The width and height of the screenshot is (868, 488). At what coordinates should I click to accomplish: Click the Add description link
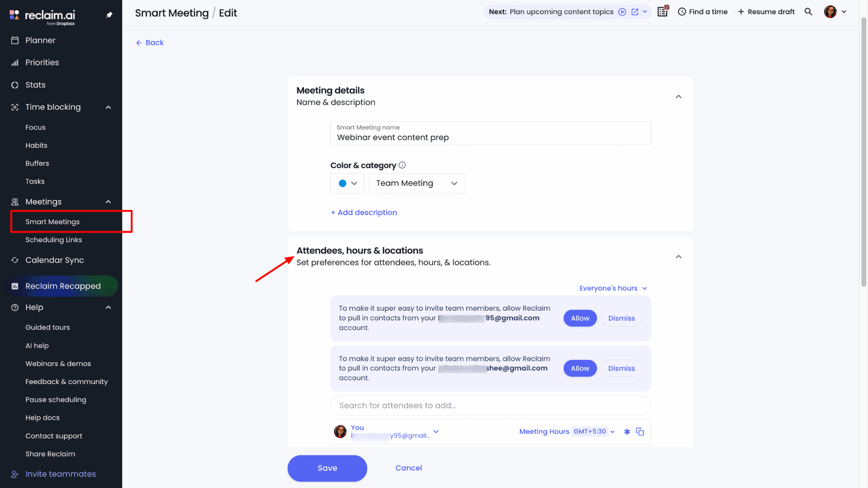click(x=363, y=212)
